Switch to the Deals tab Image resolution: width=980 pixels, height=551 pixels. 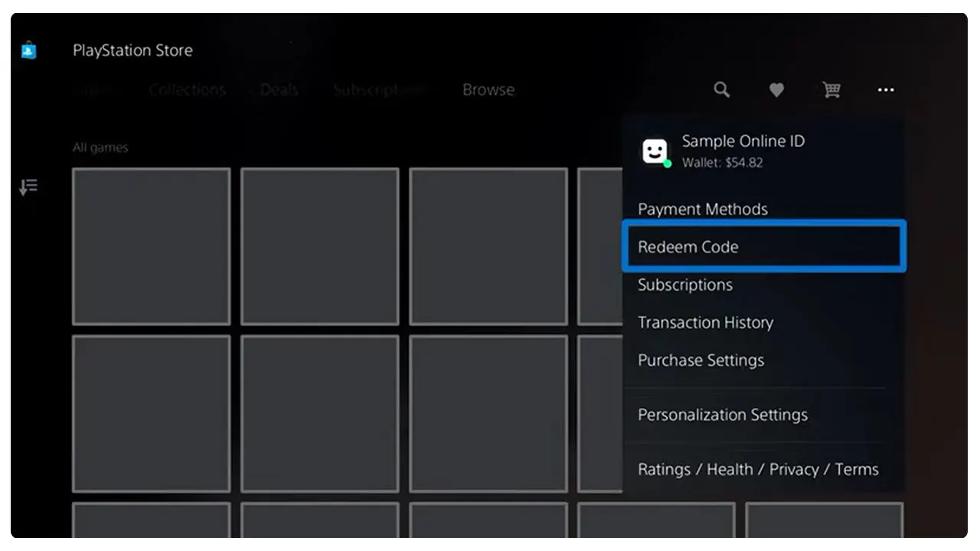click(x=279, y=90)
